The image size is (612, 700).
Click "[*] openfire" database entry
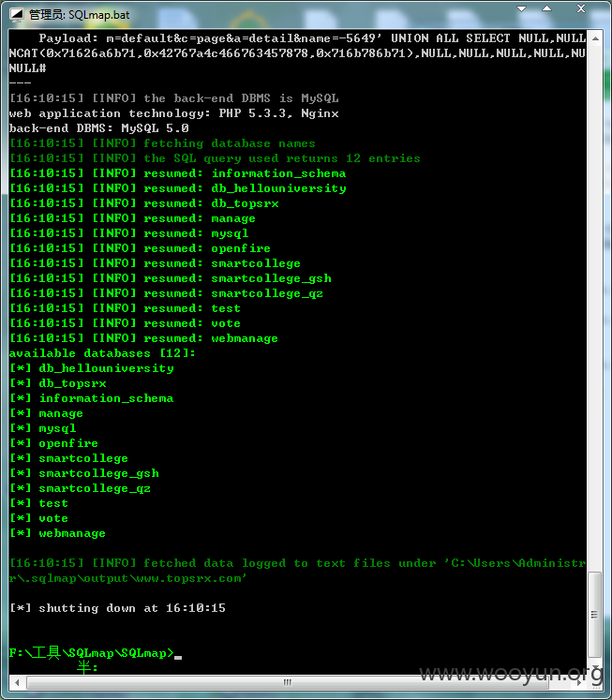tap(54, 443)
